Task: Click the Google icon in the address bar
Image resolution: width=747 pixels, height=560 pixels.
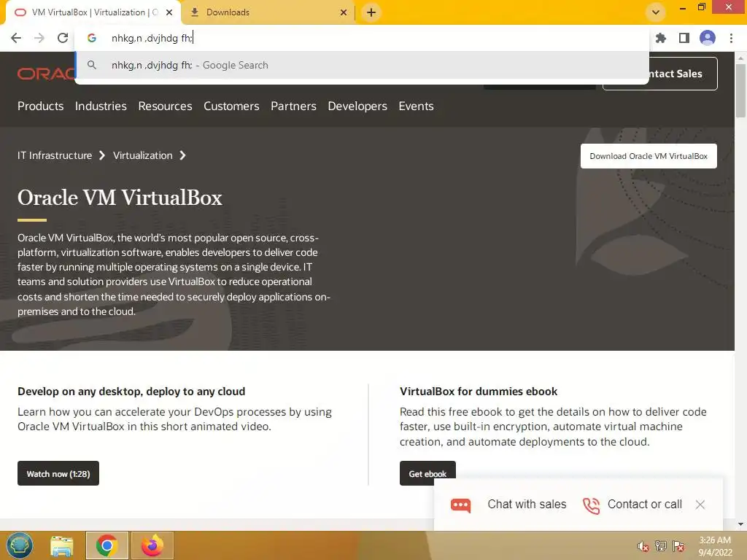Action: point(92,38)
